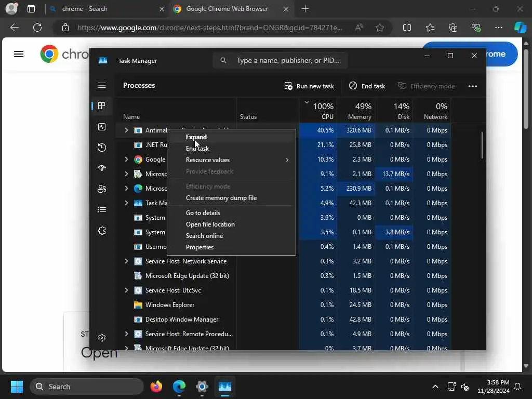The width and height of the screenshot is (532, 399).
Task: Open a new browser tab
Action: pos(305,9)
